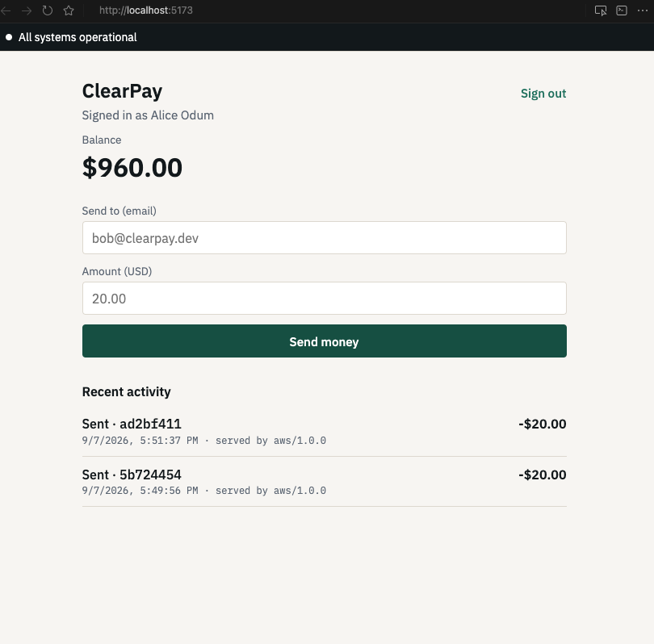Click the 'Amount (USD)' label

pyautogui.click(x=117, y=271)
